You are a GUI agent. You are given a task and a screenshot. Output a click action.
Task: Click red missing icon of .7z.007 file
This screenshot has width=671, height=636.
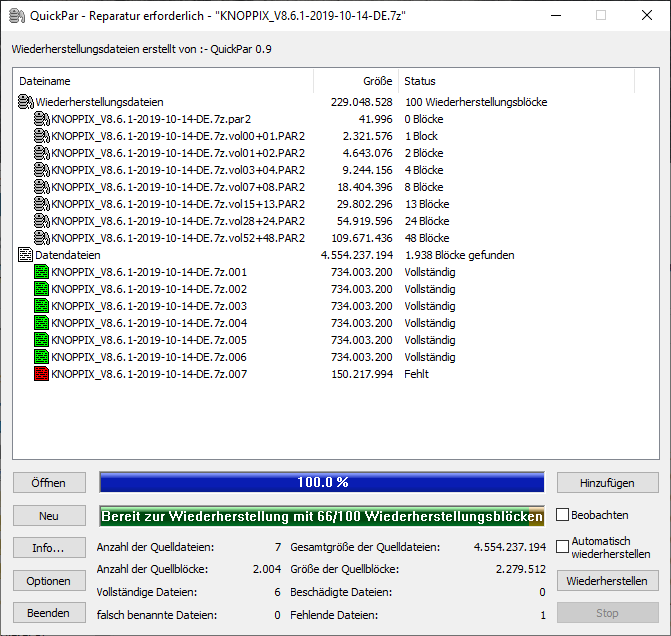42,374
